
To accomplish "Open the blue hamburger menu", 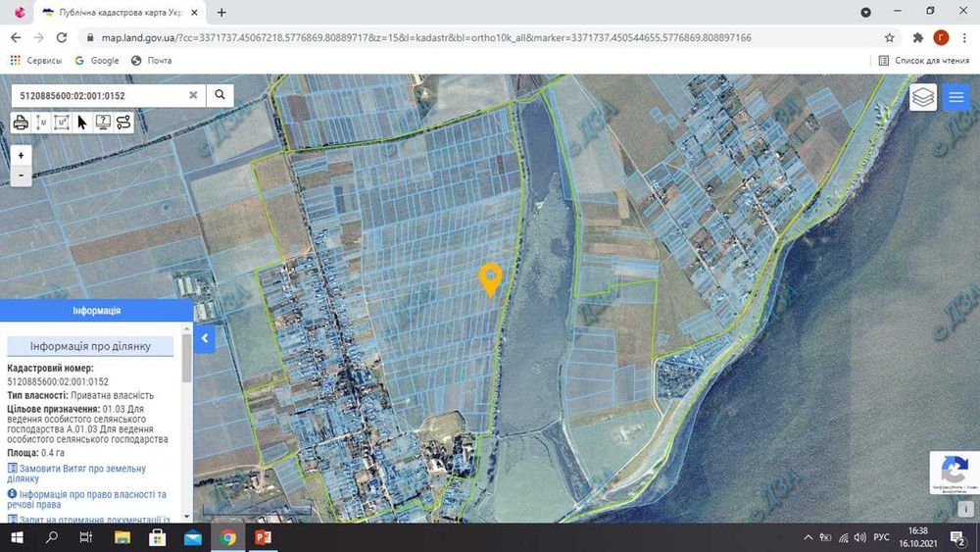I will click(956, 97).
